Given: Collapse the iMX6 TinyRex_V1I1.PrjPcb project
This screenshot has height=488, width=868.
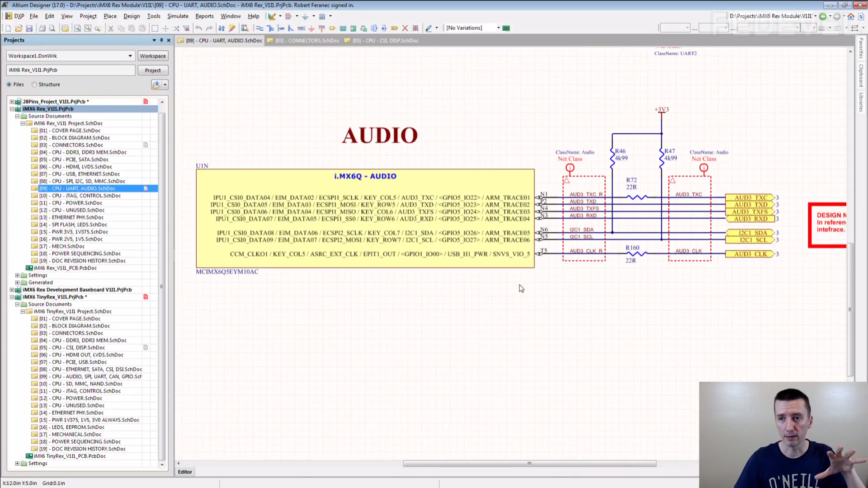Looking at the screenshot, I should coord(12,297).
